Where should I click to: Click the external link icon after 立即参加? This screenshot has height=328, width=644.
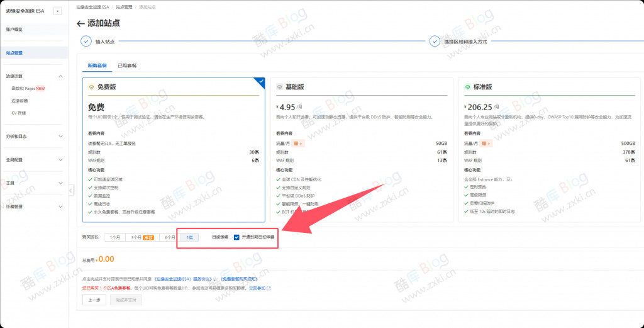269,288
